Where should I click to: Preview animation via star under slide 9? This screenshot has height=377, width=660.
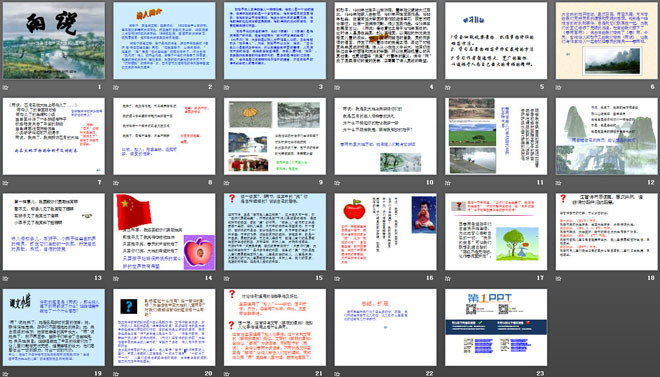tap(226, 183)
